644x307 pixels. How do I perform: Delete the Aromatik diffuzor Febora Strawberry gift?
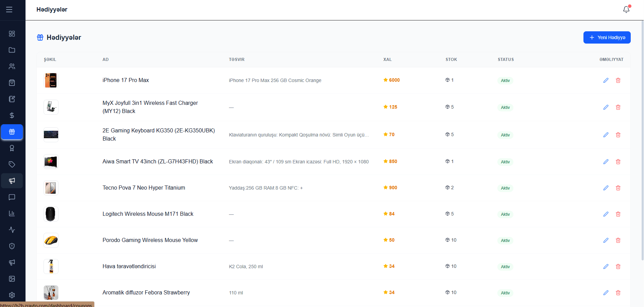618,293
